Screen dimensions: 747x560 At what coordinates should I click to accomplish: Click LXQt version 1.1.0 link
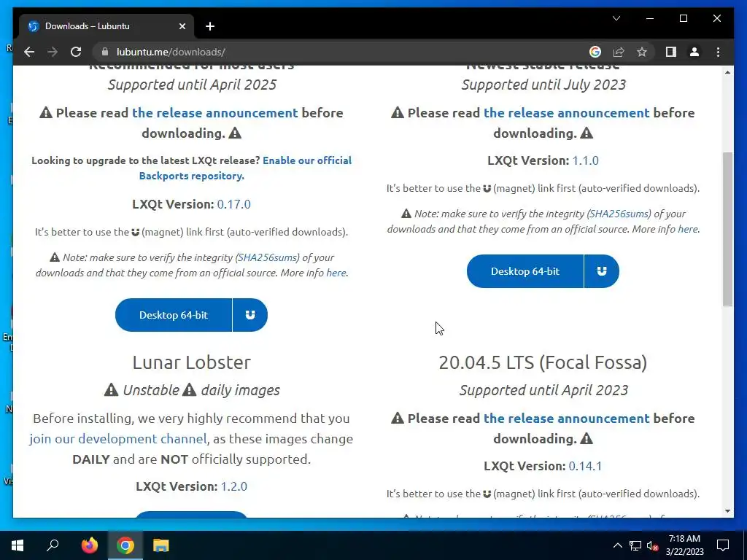(586, 160)
